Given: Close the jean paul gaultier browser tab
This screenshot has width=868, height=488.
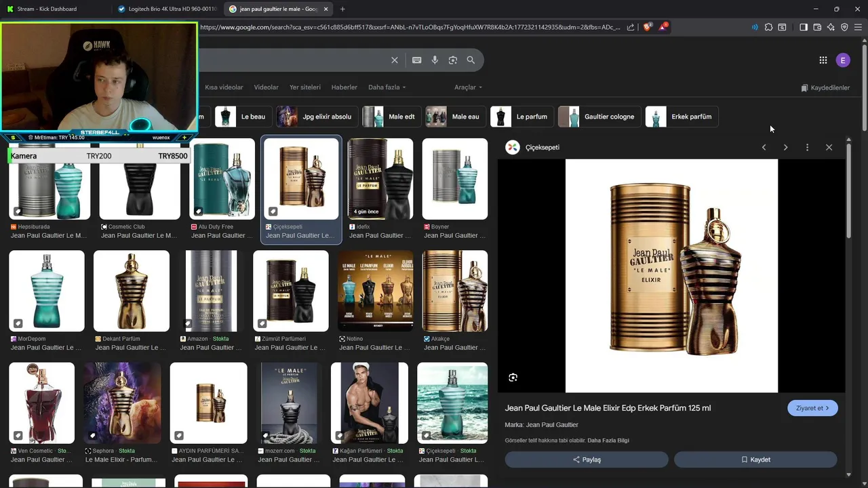Looking at the screenshot, I should pyautogui.click(x=326, y=9).
